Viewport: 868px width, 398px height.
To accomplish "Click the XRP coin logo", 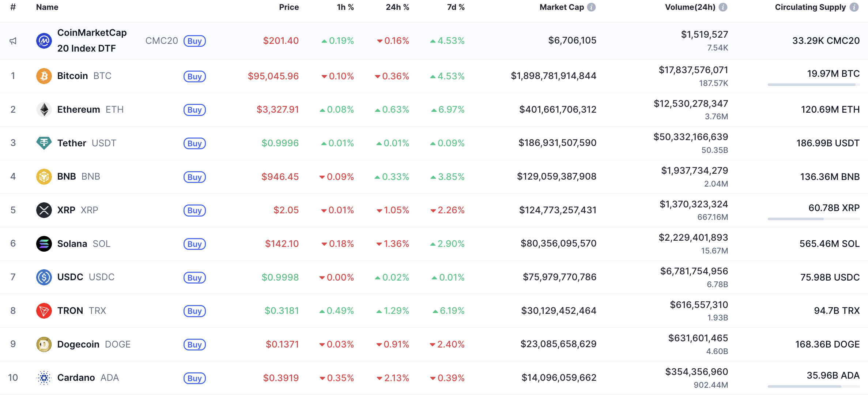I will pyautogui.click(x=44, y=210).
